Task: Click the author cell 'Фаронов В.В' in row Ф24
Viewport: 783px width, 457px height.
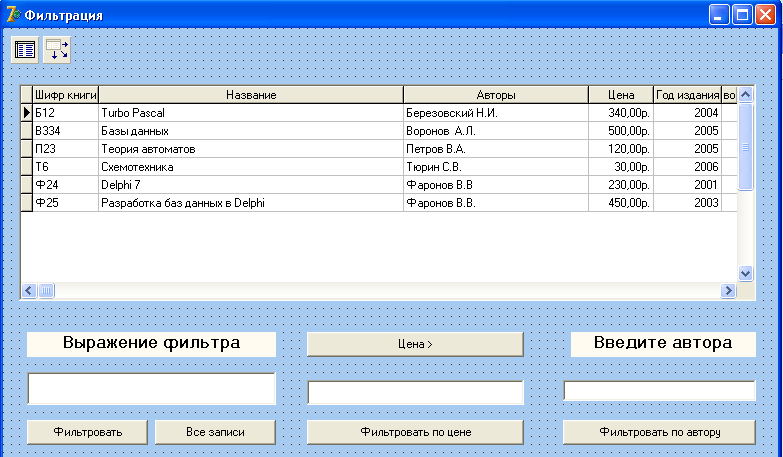Action: [x=496, y=185]
